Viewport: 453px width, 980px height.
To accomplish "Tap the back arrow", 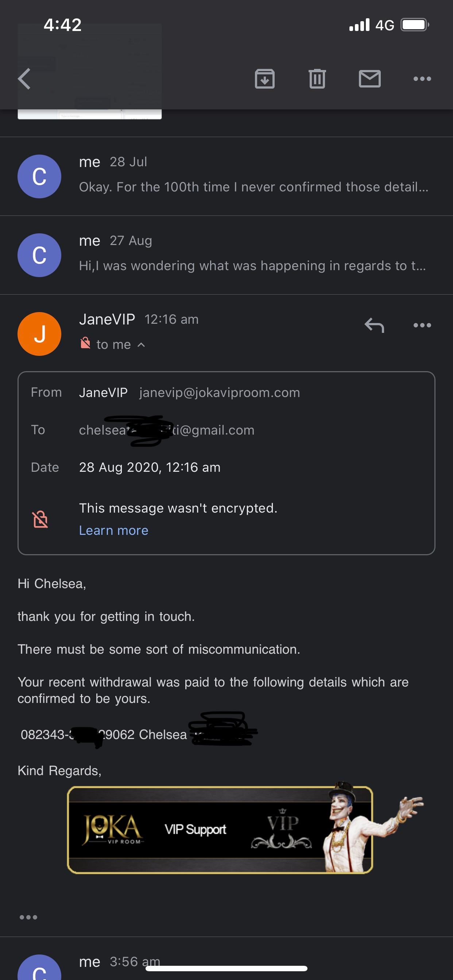I will (x=24, y=79).
